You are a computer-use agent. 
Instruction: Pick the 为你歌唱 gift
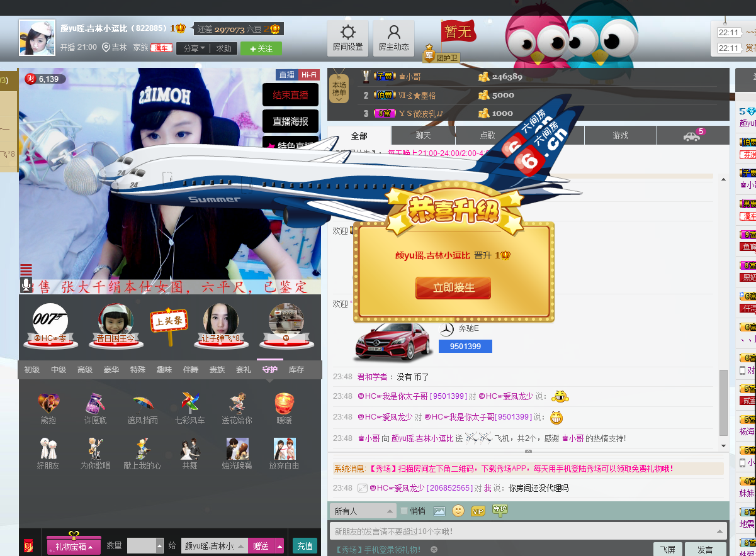pyautogui.click(x=96, y=448)
